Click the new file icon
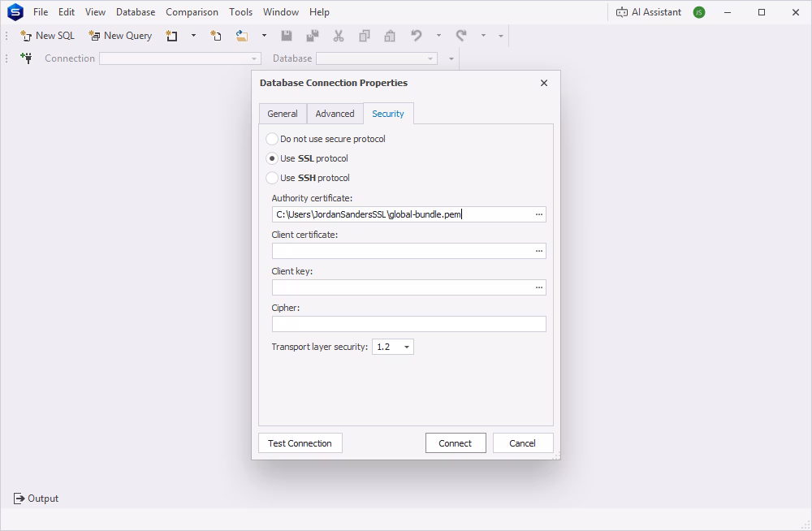Image resolution: width=812 pixels, height=531 pixels. (x=216, y=36)
